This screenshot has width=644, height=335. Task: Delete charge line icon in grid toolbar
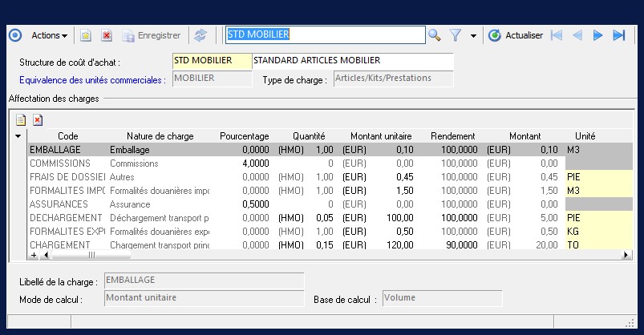pos(38,120)
